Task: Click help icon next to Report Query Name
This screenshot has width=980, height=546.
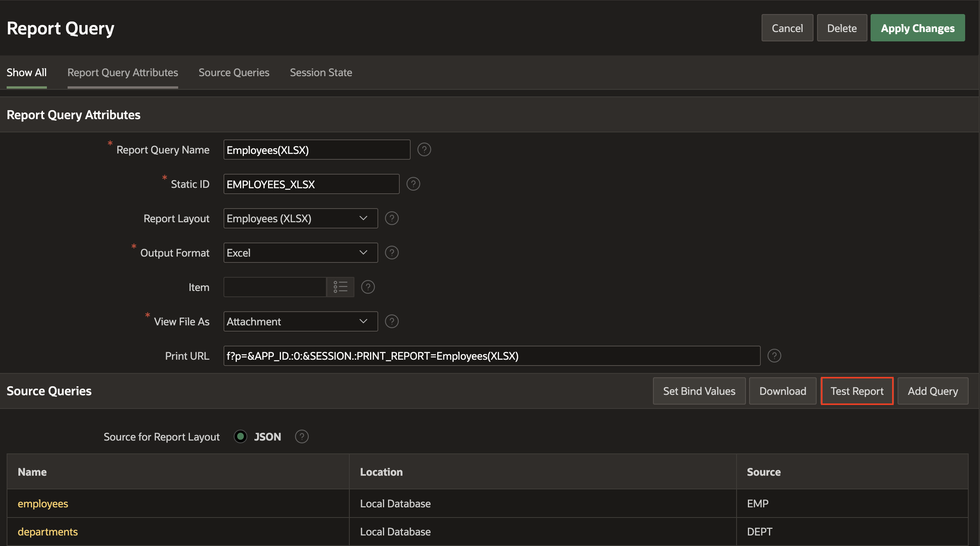Action: click(x=424, y=150)
